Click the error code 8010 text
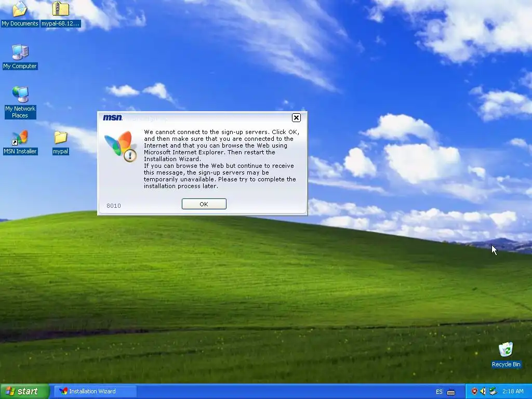The width and height of the screenshot is (532, 399). [114, 206]
